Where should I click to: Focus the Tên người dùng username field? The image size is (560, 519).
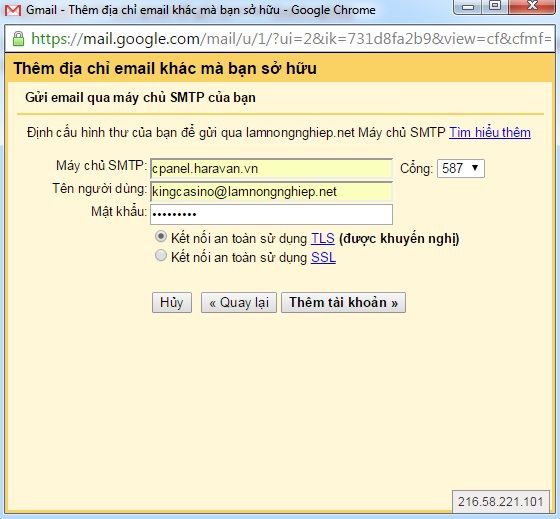(x=271, y=191)
